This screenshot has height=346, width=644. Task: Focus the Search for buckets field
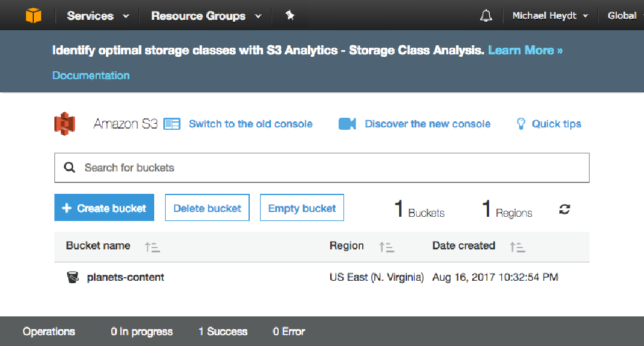pos(322,168)
